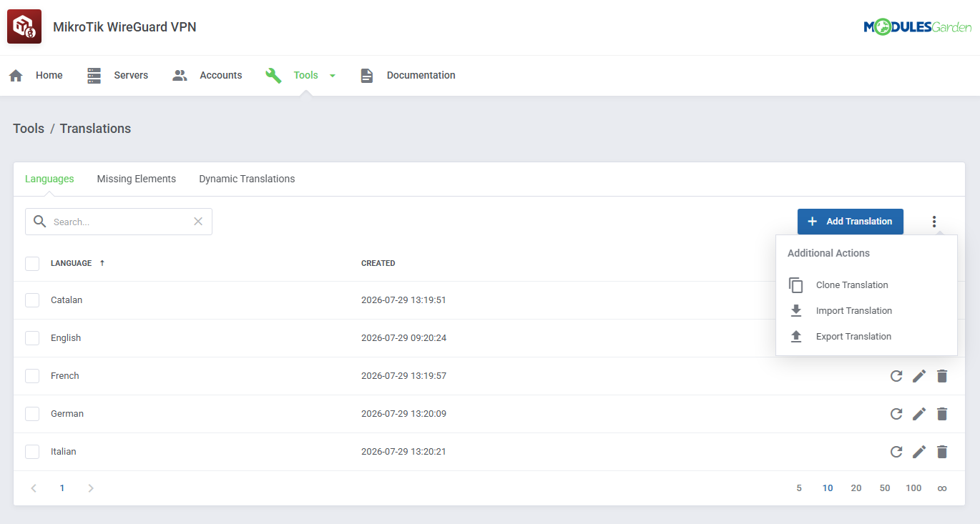Screen dimensions: 980x524
Task: Click the Import Translation download icon
Action: (796, 311)
